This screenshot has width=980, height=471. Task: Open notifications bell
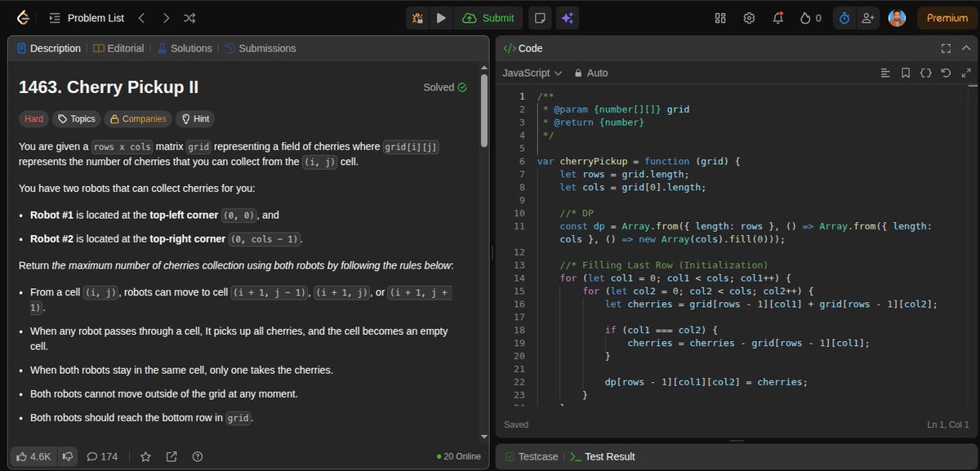coord(778,18)
